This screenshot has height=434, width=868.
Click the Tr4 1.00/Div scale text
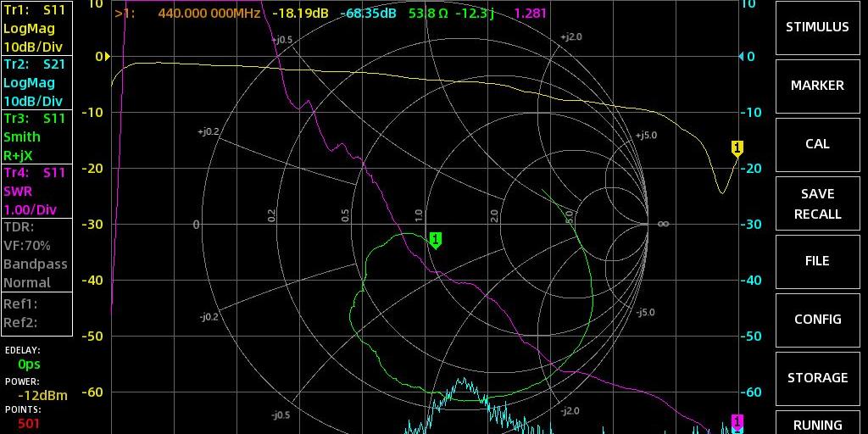coord(31,210)
